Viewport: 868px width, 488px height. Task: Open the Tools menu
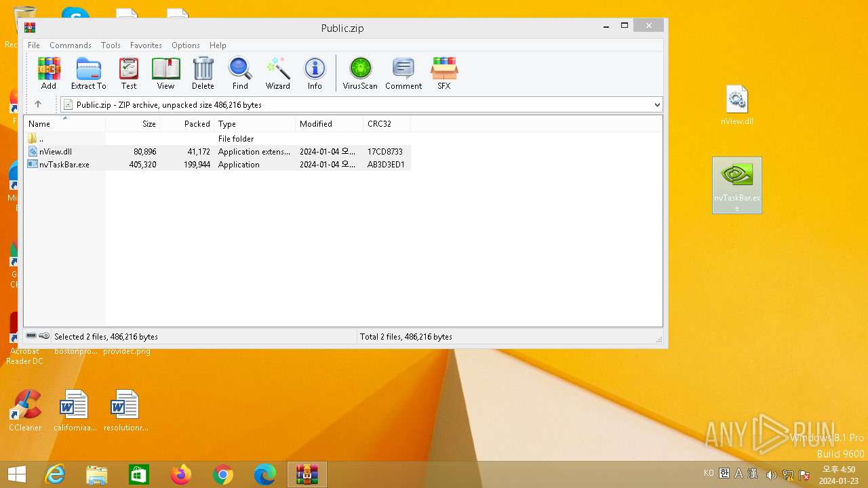pyautogui.click(x=111, y=45)
